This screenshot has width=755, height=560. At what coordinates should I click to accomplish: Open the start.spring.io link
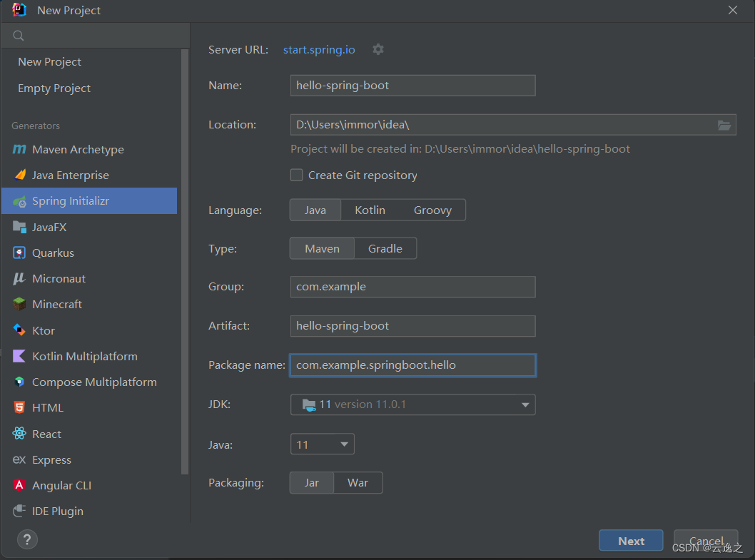[319, 50]
